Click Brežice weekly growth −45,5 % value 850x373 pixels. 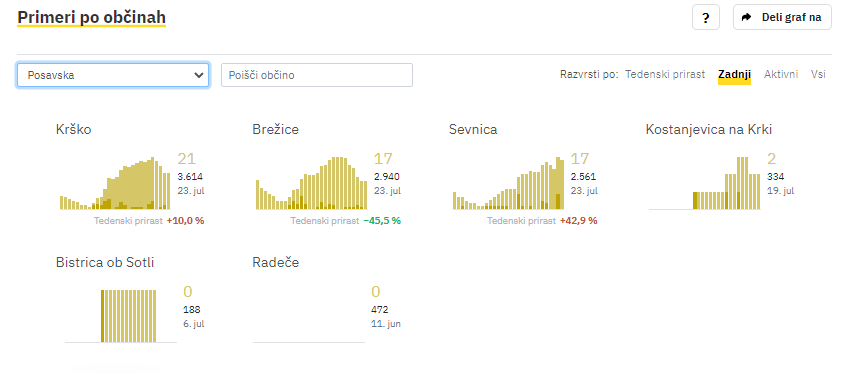coord(382,221)
